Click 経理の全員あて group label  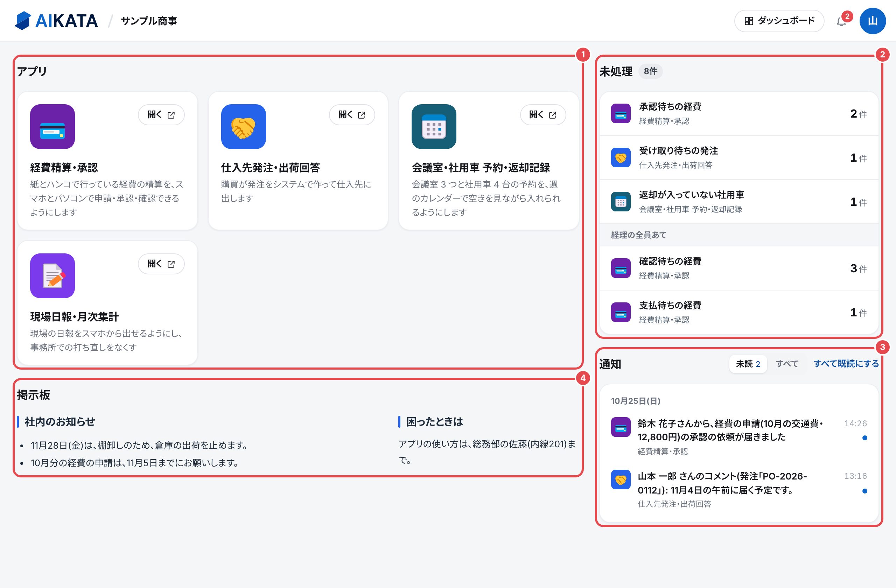click(638, 235)
